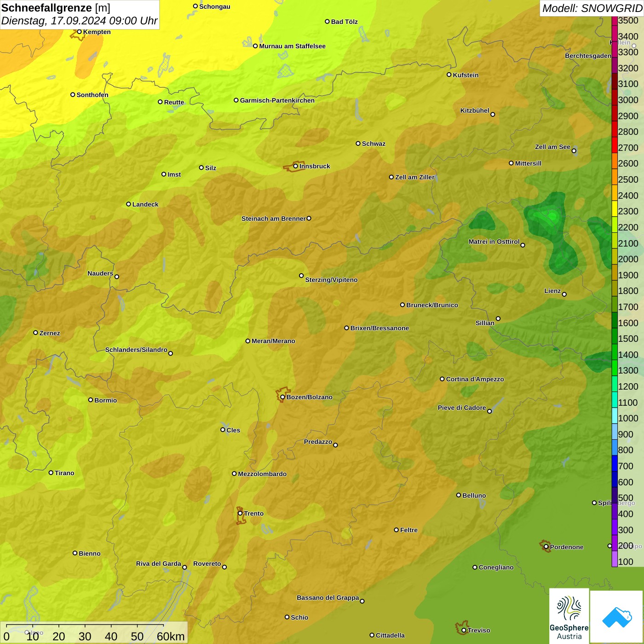Screen dimensions: 644x644
Task: Click the Schneefallgrenze [m] title
Action: pyautogui.click(x=56, y=8)
